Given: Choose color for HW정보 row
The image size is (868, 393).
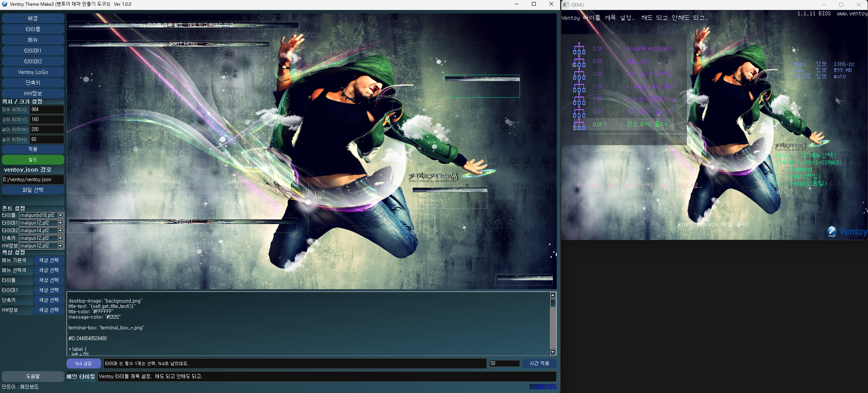Looking at the screenshot, I should click(x=49, y=310).
